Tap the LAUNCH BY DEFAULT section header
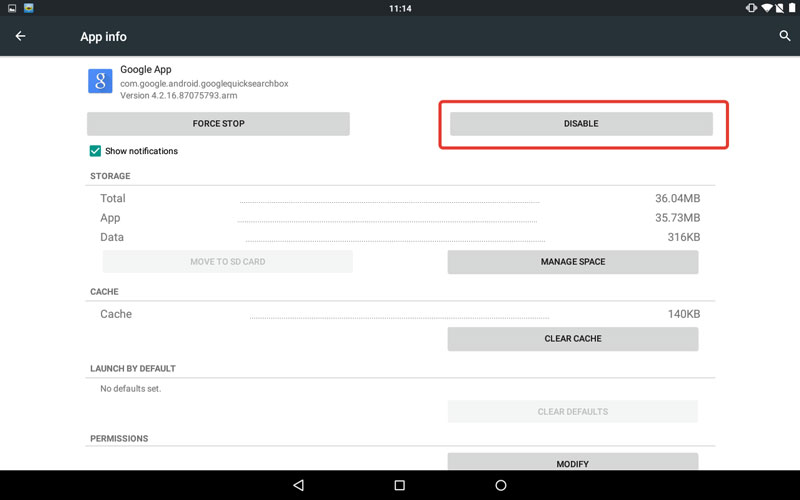 point(133,369)
